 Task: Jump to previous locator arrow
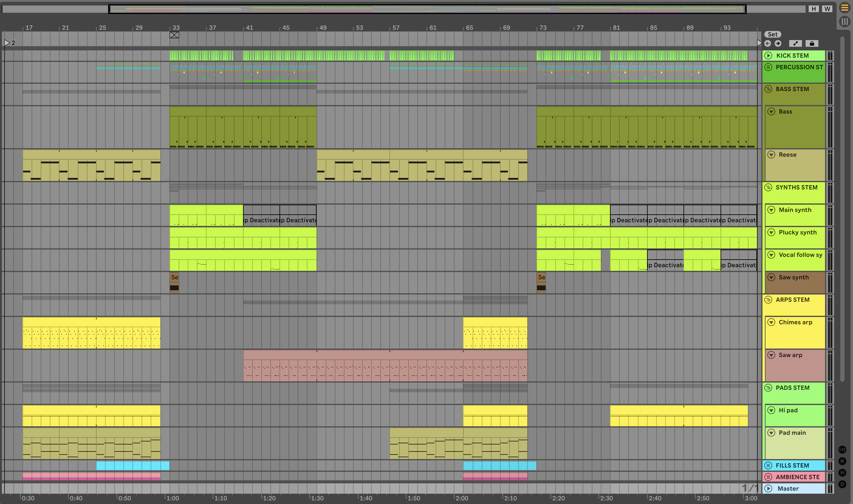point(768,43)
